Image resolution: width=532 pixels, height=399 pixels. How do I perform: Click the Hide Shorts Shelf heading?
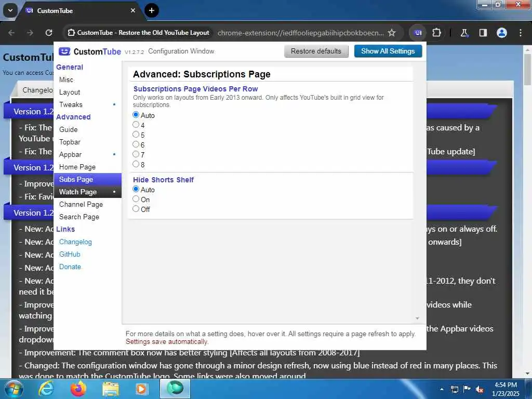pos(163,180)
